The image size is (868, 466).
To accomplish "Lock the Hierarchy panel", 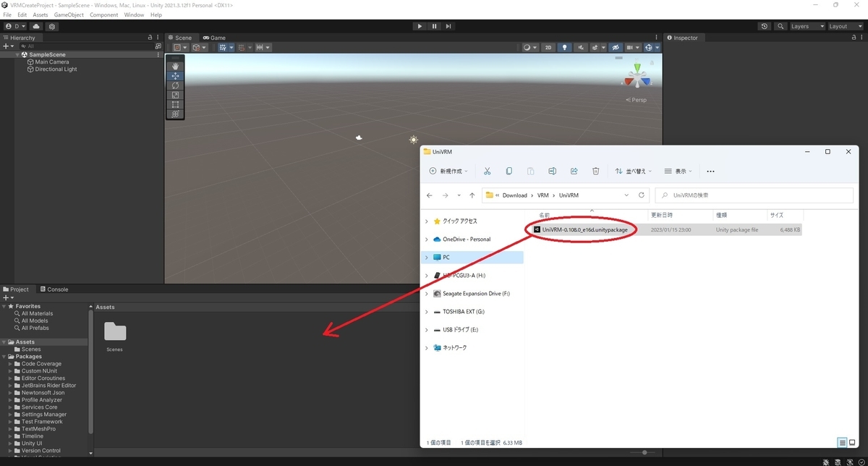I will coord(150,38).
